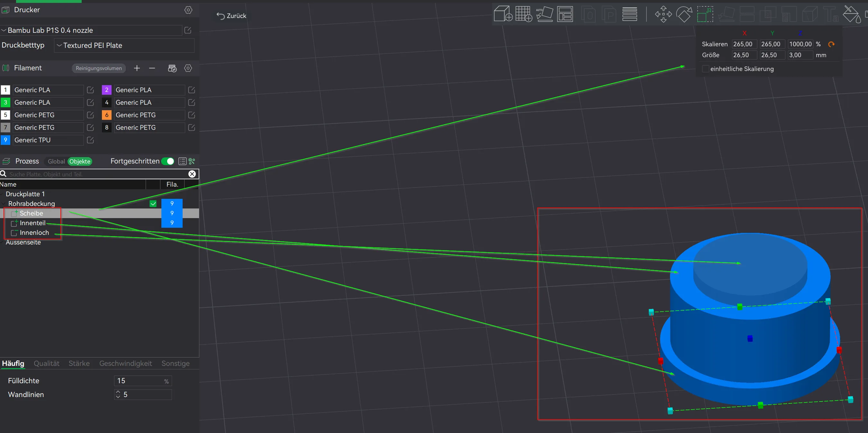Edit filament 3 Generic PLA preset
The image size is (868, 433).
[90, 102]
